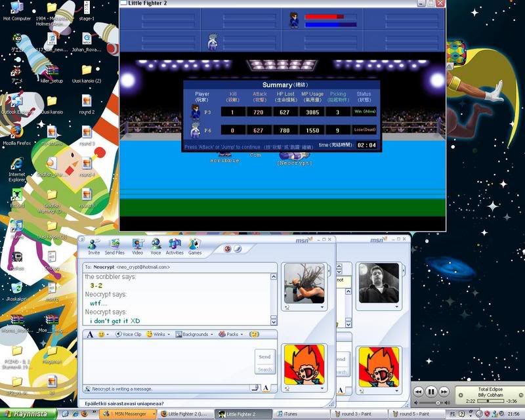Click the message input field to type
Viewport: 525px width, 420px height.
167,361
